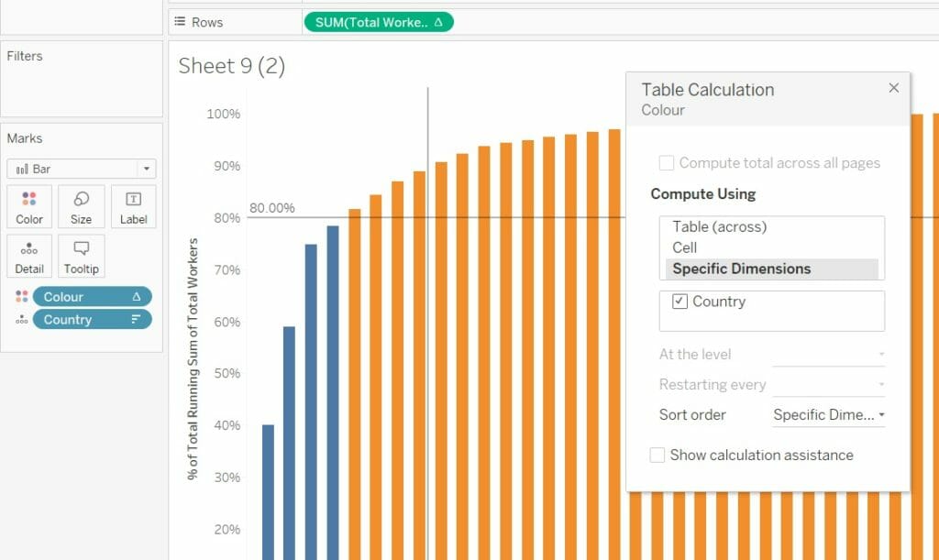Screen dimensions: 939x560
Task: Click the first blue bar in chart
Action: click(x=268, y=490)
